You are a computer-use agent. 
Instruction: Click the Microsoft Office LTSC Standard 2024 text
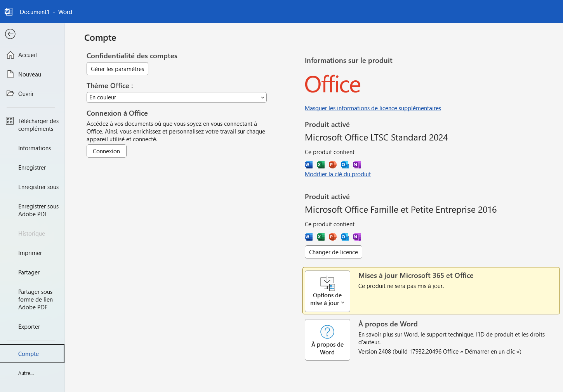376,137
